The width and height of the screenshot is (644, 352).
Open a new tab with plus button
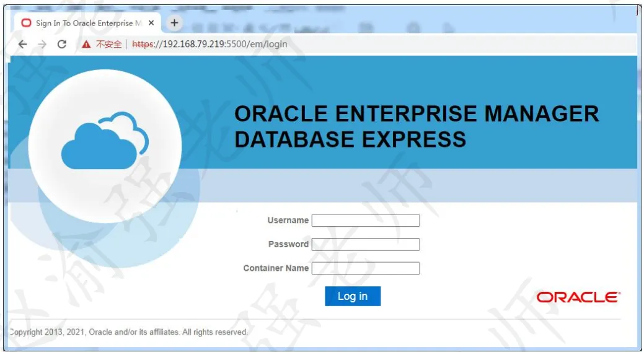tap(174, 23)
